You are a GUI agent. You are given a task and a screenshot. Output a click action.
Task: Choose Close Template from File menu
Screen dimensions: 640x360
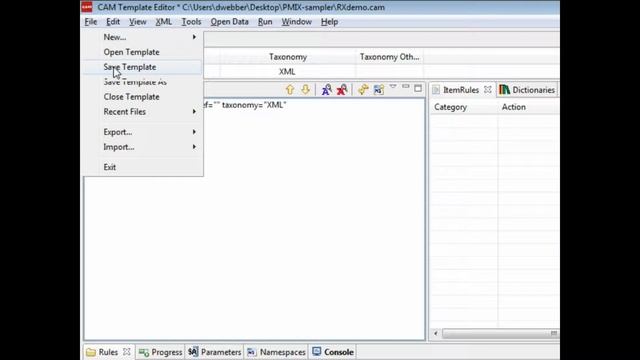[143, 97]
